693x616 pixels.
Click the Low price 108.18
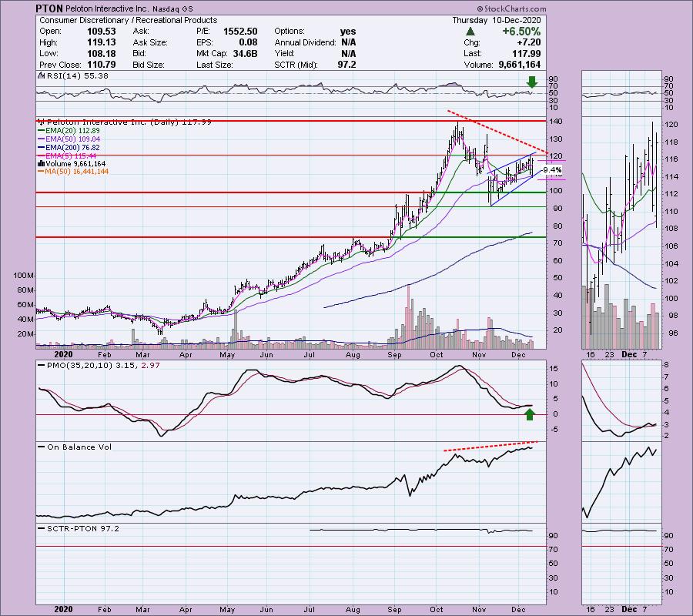pos(102,53)
